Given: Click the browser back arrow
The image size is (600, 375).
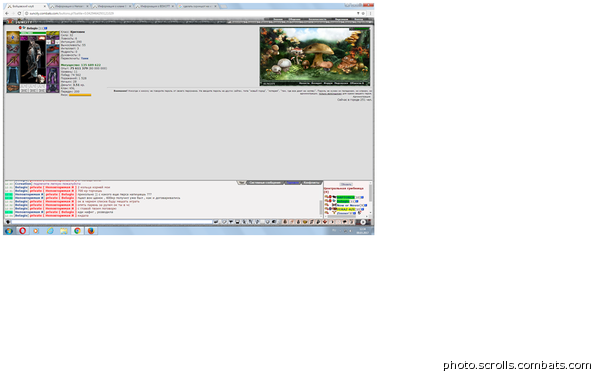Looking at the screenshot, I should pyautogui.click(x=7, y=13).
